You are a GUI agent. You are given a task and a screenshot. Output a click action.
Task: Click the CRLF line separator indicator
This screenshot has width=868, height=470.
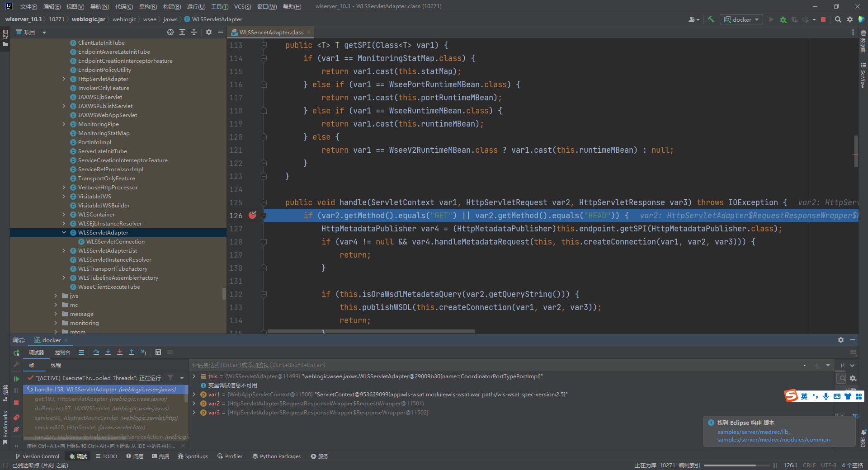(x=809, y=465)
